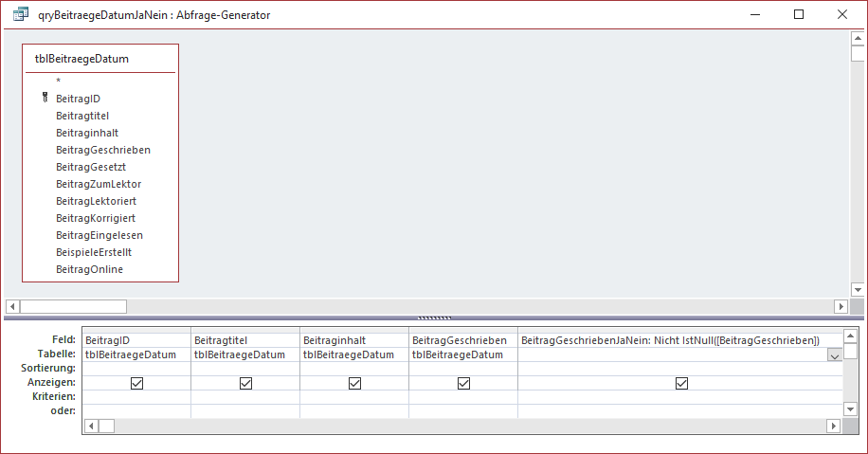Click the Sortierung cell under Beitragtitel
The width and height of the screenshot is (868, 454).
tap(245, 368)
